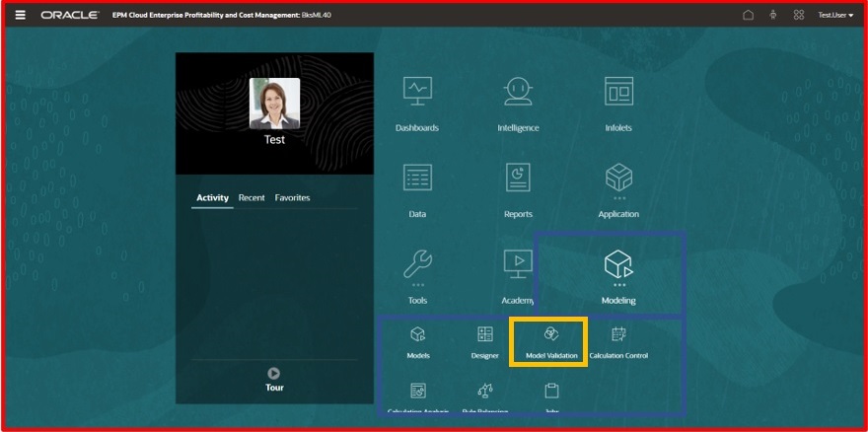Click the Tour label text
Viewport: 868px width, 432px height.
tap(274, 388)
